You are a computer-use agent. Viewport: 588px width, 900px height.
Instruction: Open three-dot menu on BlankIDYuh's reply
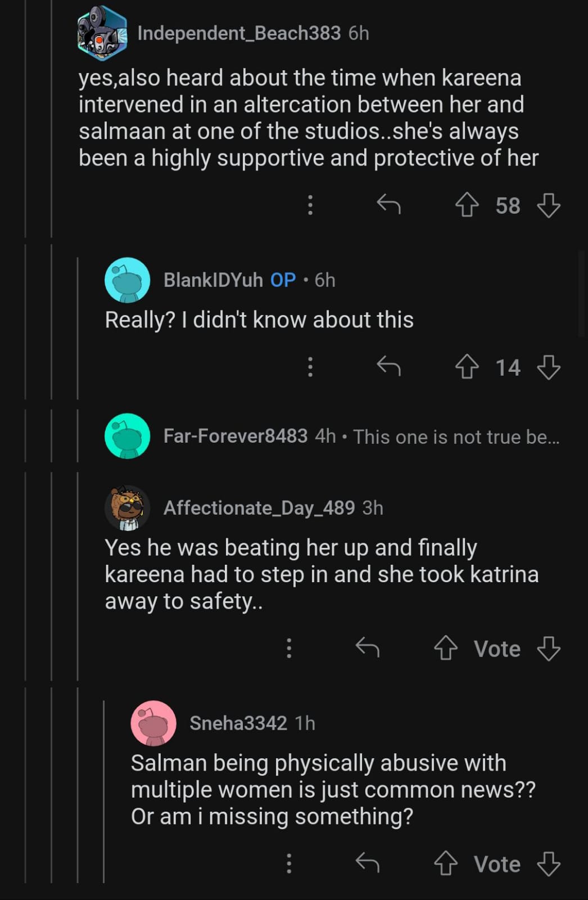click(310, 367)
